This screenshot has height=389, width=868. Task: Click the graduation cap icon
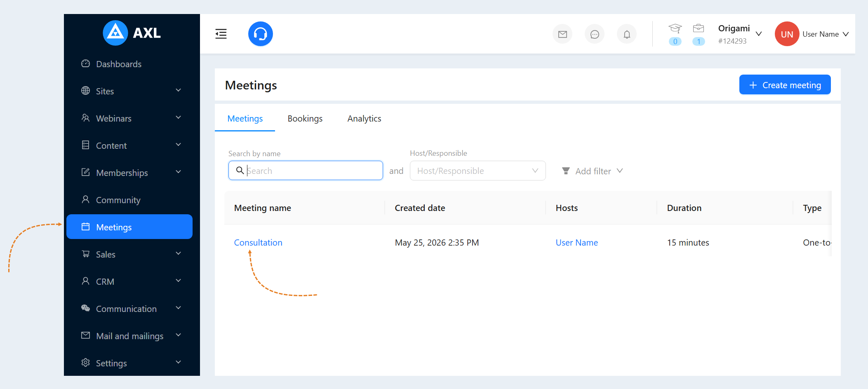pyautogui.click(x=675, y=28)
